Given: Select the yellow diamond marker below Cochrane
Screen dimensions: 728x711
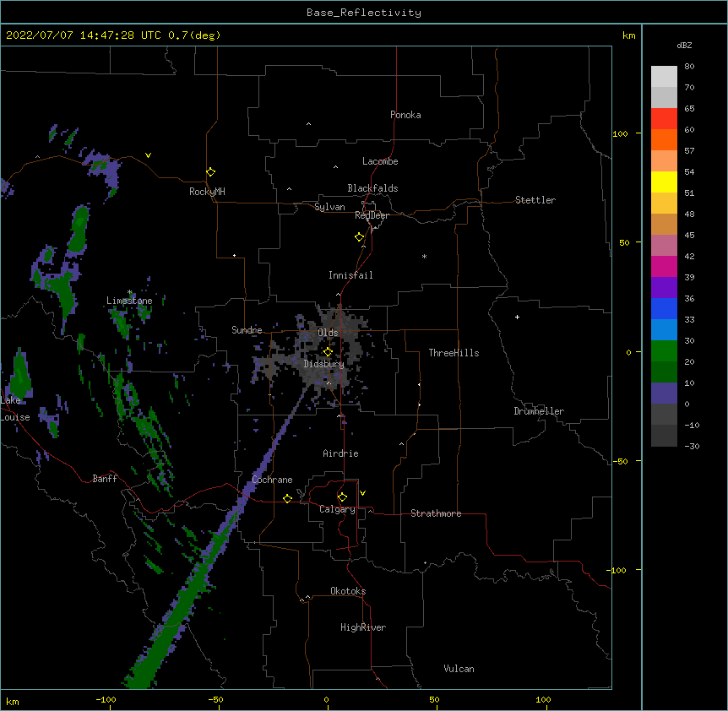Looking at the screenshot, I should pyautogui.click(x=287, y=498).
